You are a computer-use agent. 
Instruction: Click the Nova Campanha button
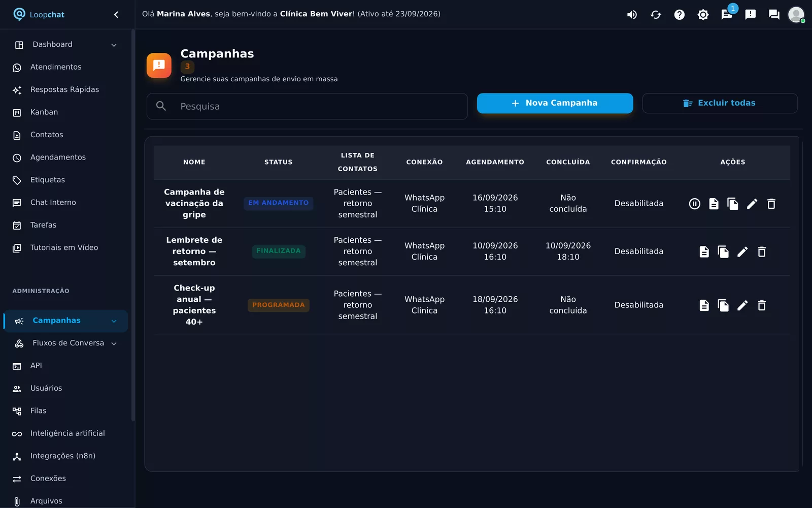point(555,103)
